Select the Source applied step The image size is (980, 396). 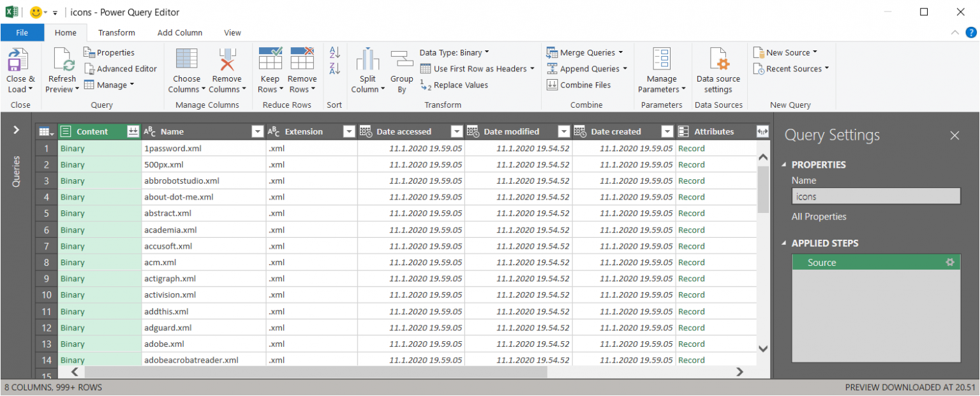[876, 262]
